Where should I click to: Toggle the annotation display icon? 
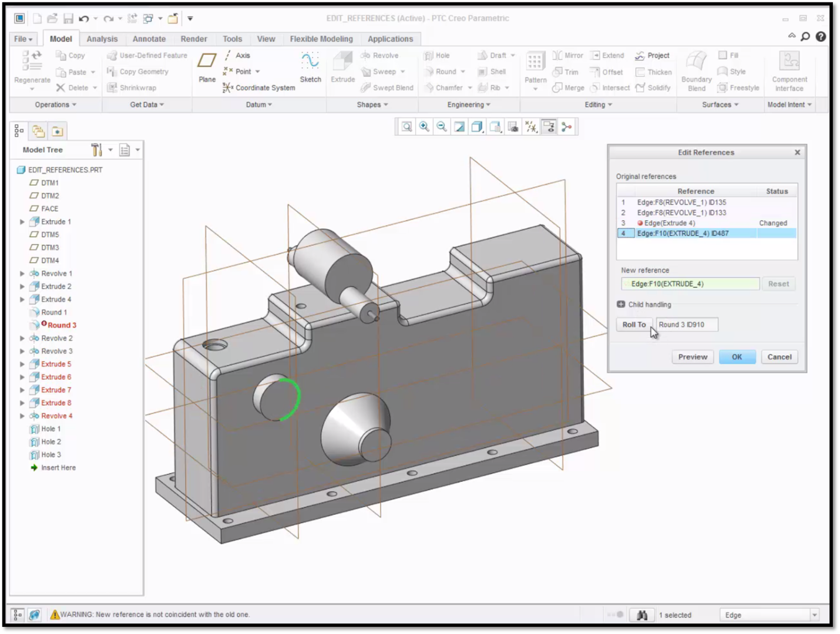(549, 127)
